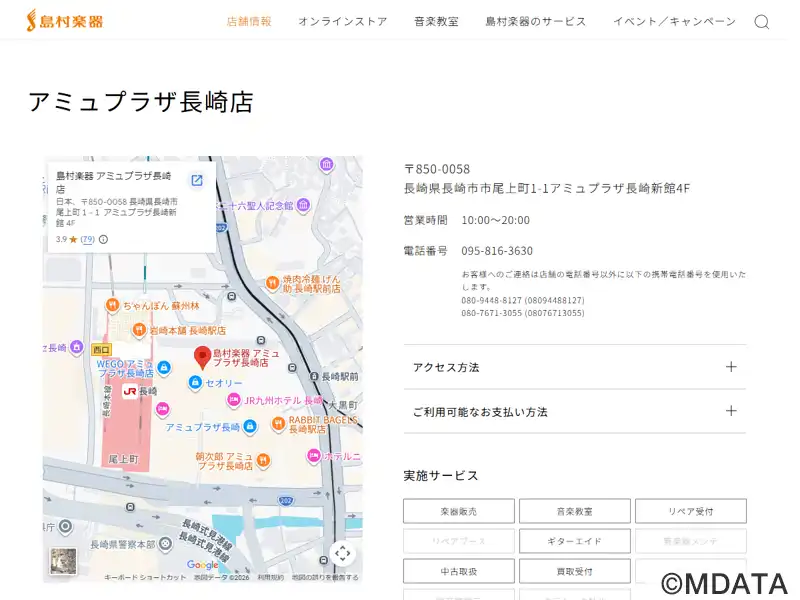Click the JR九州ホテル 長崎 hotel marker

point(235,400)
